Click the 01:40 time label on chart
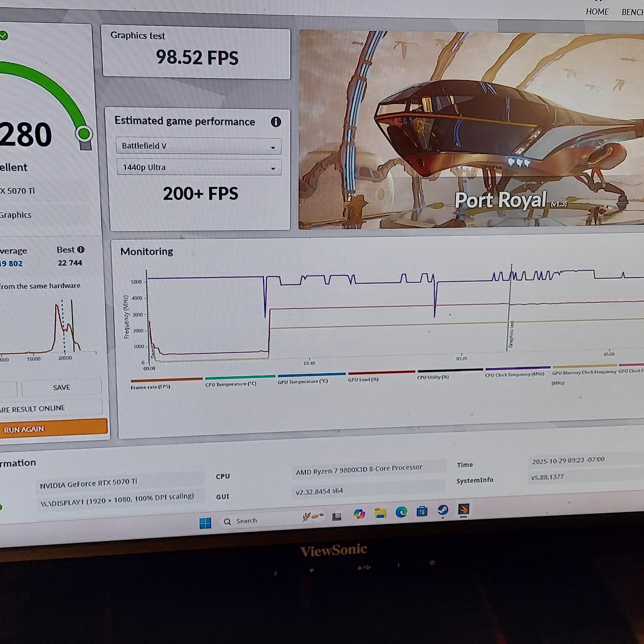 309,363
